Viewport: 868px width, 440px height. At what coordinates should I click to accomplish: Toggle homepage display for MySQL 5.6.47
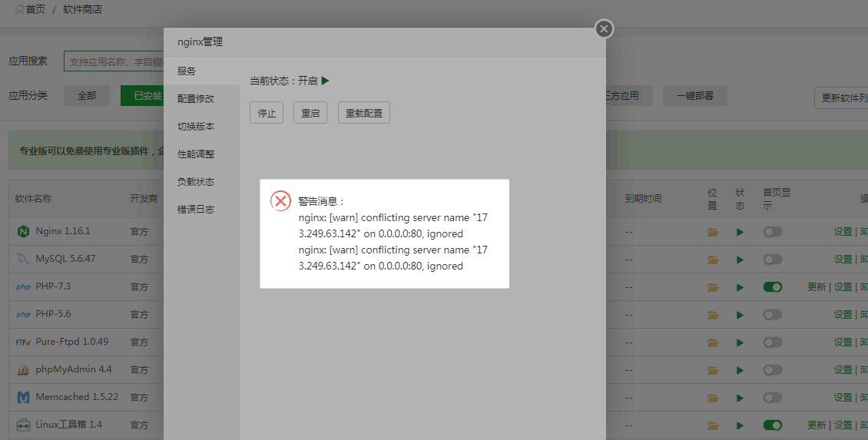click(773, 260)
